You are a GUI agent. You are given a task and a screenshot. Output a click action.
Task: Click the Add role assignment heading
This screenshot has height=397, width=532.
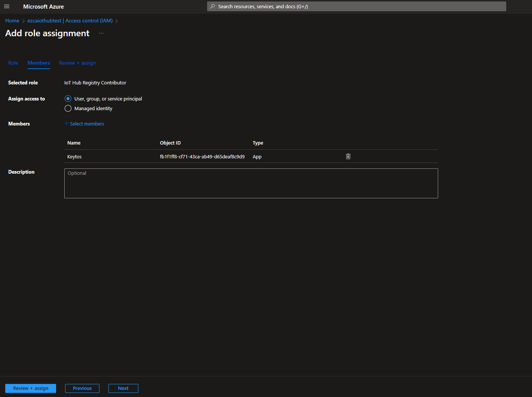click(47, 33)
